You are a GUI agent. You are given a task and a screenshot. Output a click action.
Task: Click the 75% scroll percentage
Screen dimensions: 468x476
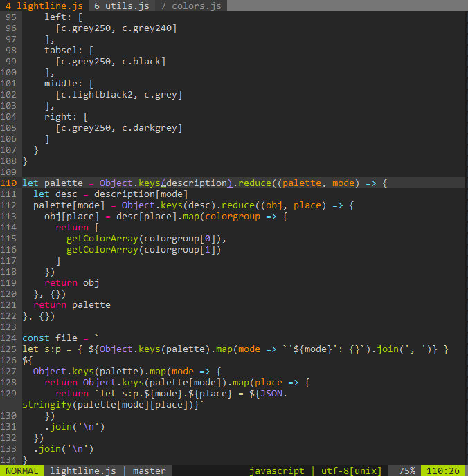coord(406,470)
